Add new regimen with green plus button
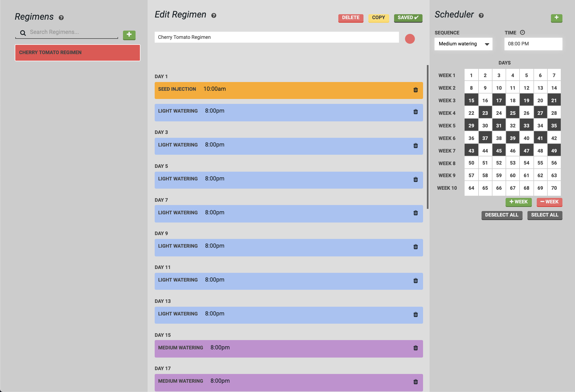The width and height of the screenshot is (575, 392). [129, 35]
